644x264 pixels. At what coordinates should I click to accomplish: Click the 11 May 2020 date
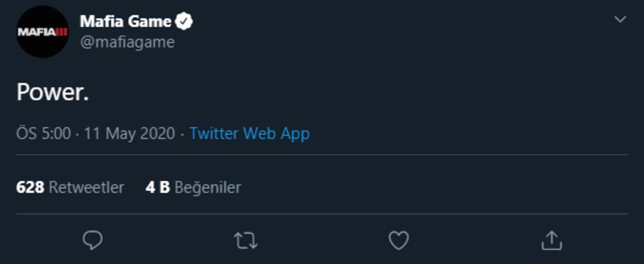[x=129, y=133]
